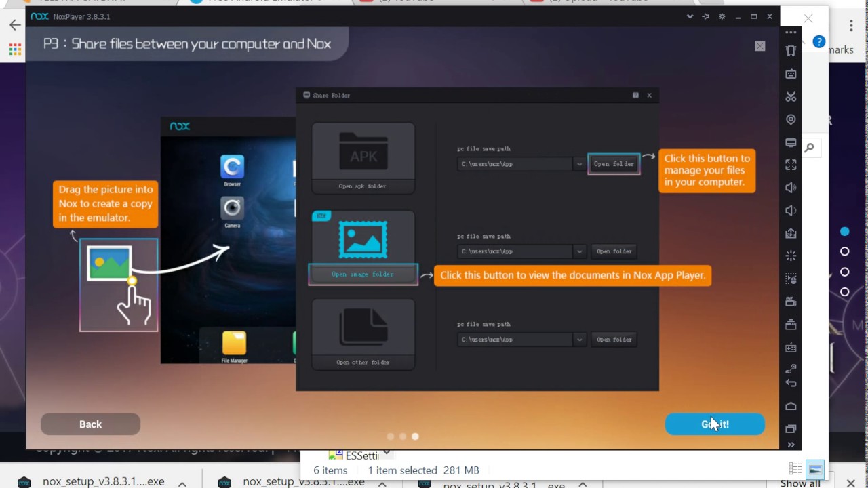Open the macro recorder icon in sidebar

[791, 279]
